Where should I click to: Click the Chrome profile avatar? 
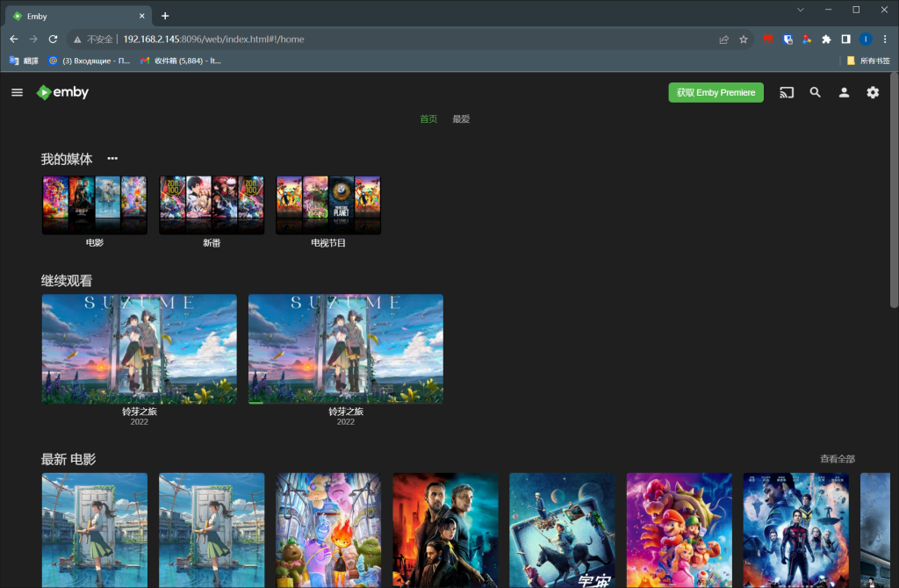[x=866, y=39]
